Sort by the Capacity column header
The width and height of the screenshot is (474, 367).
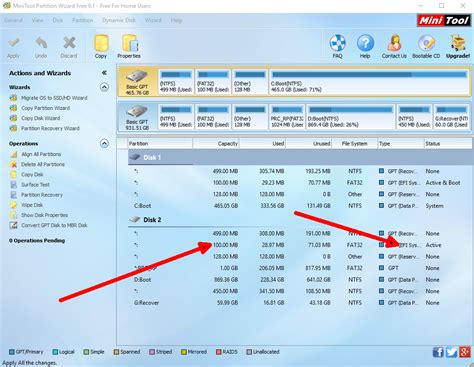216,144
